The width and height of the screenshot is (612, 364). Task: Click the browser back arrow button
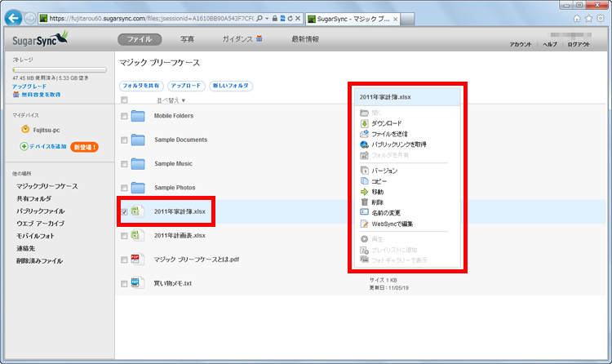[x=14, y=18]
